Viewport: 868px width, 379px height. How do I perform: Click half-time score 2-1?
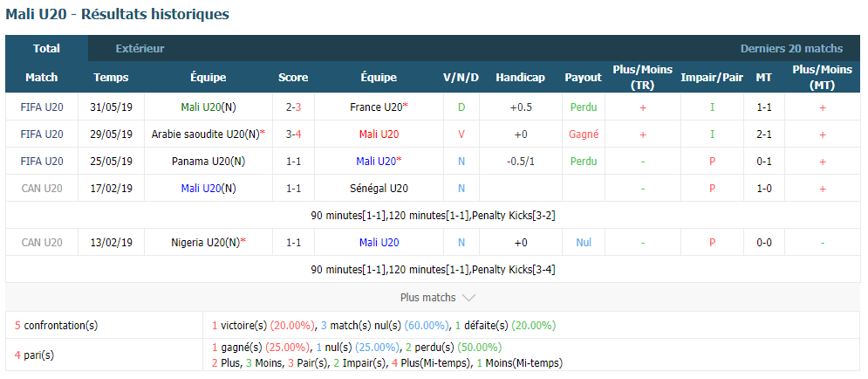pos(764,134)
